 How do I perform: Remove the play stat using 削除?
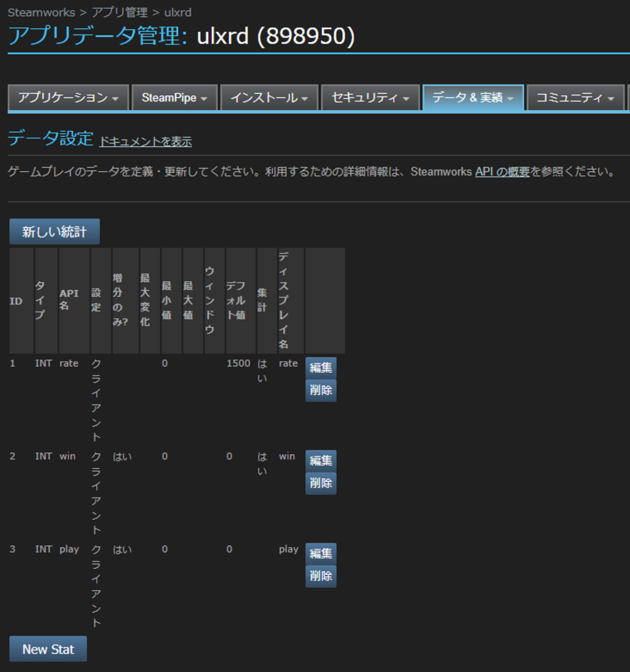(321, 577)
